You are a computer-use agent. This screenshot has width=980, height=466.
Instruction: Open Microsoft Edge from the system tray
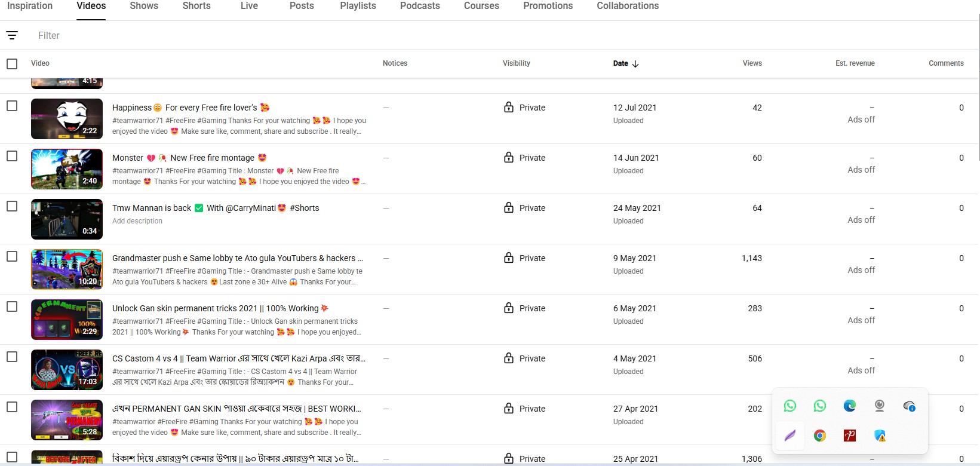[850, 406]
